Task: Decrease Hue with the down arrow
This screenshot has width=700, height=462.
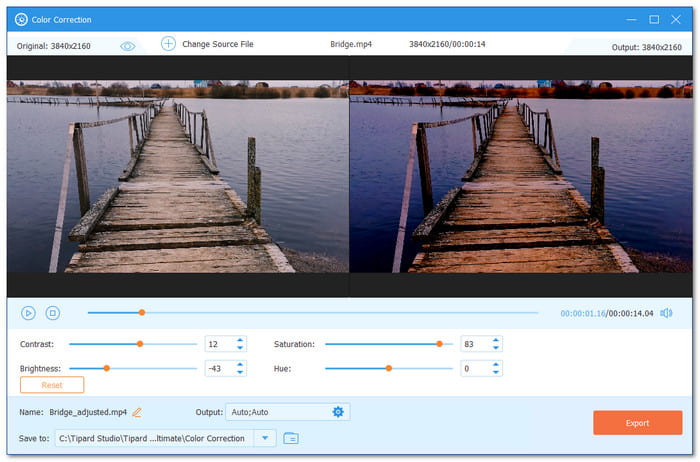Action: [496, 372]
